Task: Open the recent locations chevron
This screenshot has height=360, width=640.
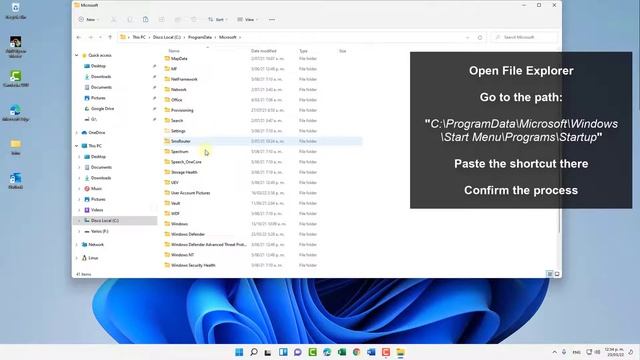Action: [x=100, y=37]
